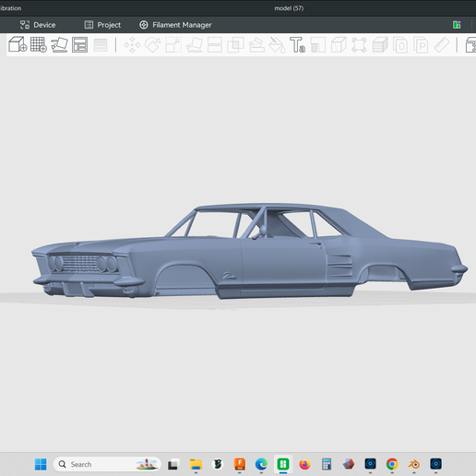
Task: Select the Cut tool
Action: [215, 45]
